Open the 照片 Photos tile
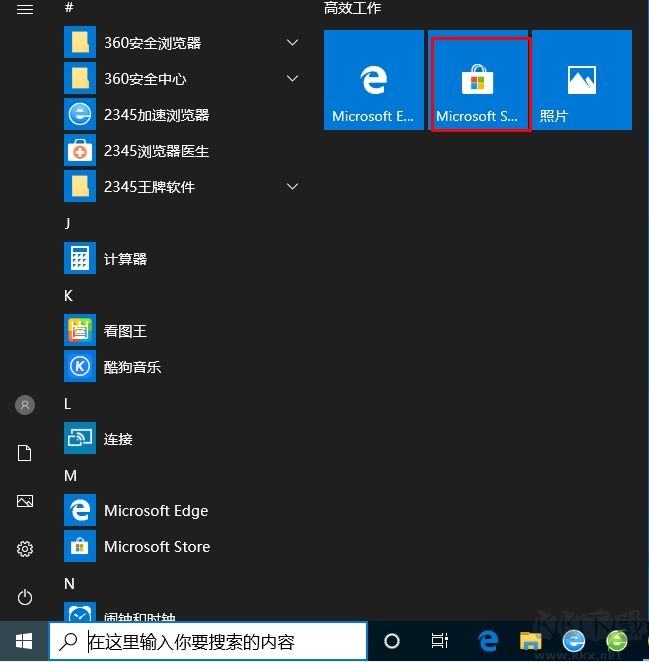Viewport: 649px width, 662px height. (582, 80)
